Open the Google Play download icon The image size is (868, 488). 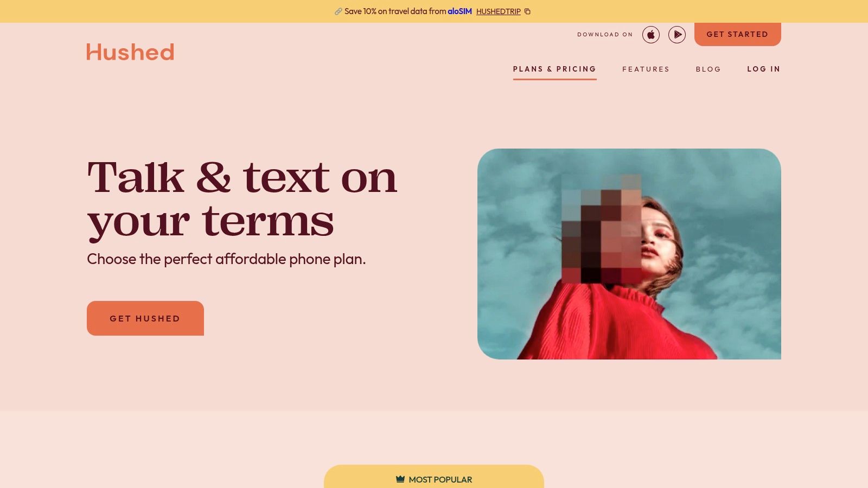click(677, 35)
